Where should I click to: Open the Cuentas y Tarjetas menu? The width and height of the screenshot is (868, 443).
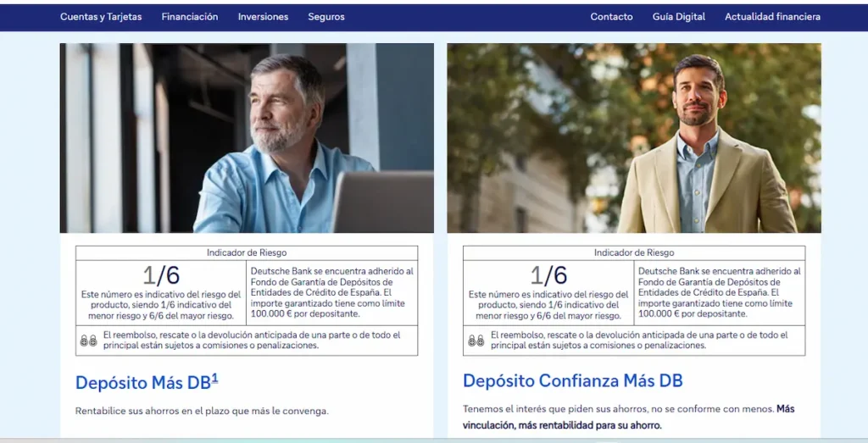(x=101, y=17)
